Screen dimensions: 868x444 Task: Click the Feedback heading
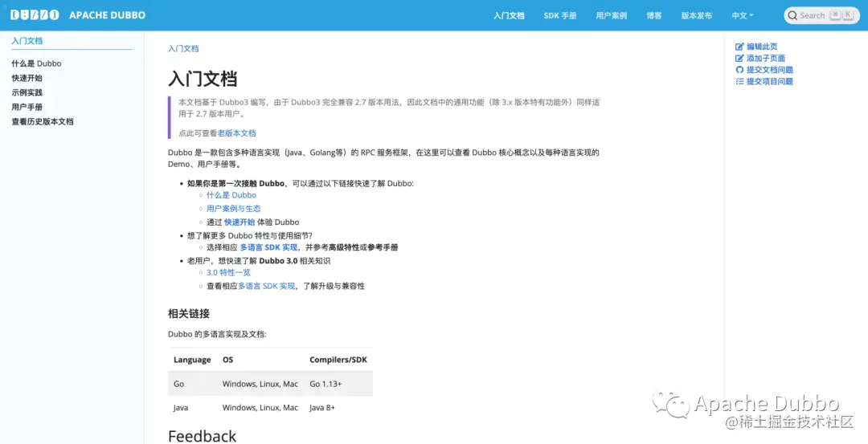[202, 436]
